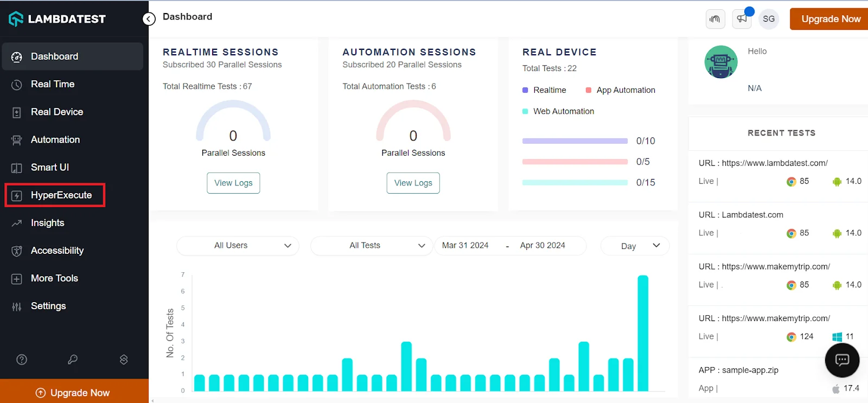This screenshot has width=868, height=403.
Task: Open the SG user avatar menu
Action: coord(769,19)
